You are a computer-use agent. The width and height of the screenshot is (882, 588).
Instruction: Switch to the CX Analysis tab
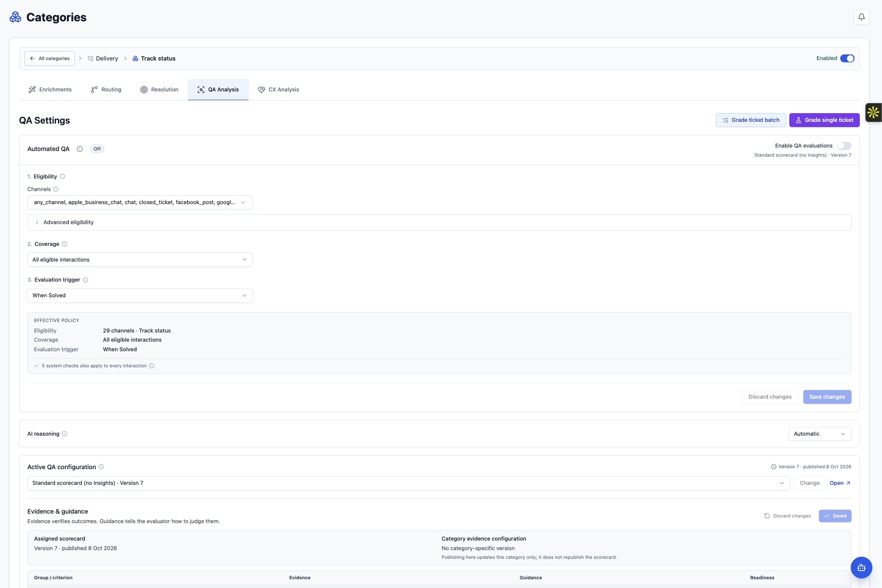tap(278, 90)
